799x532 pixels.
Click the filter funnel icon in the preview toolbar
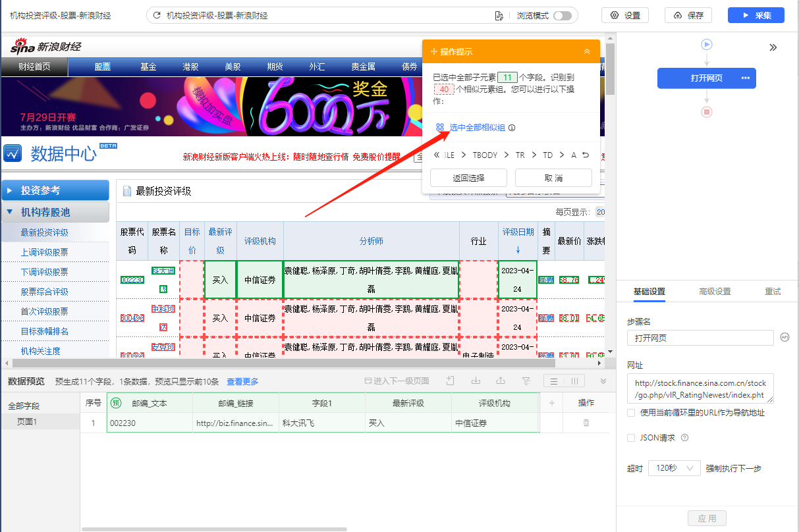[526, 381]
